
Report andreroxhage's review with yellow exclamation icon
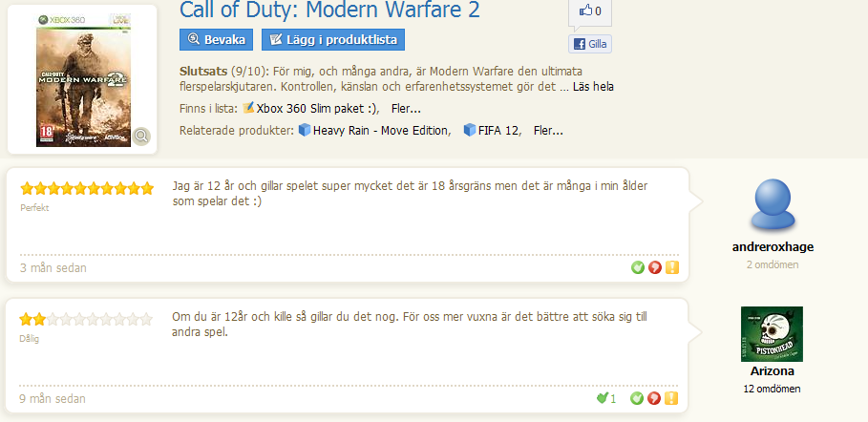(x=672, y=268)
